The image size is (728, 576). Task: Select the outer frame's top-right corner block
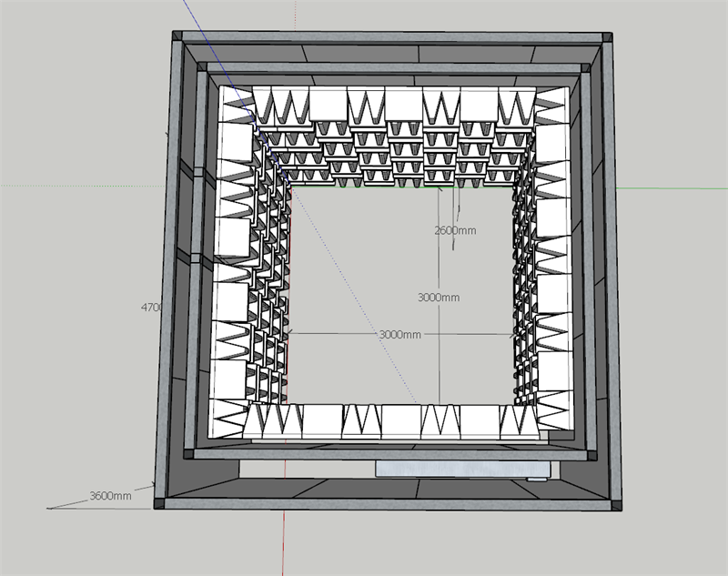[607, 37]
